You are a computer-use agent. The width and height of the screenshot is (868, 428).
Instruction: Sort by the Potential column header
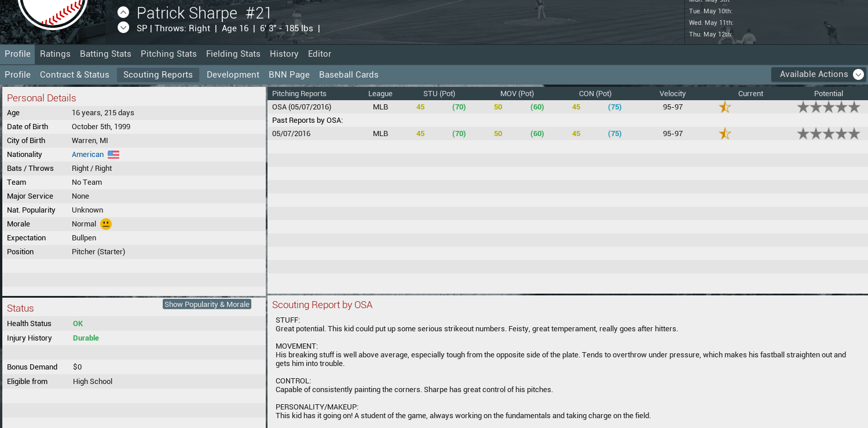(x=829, y=94)
